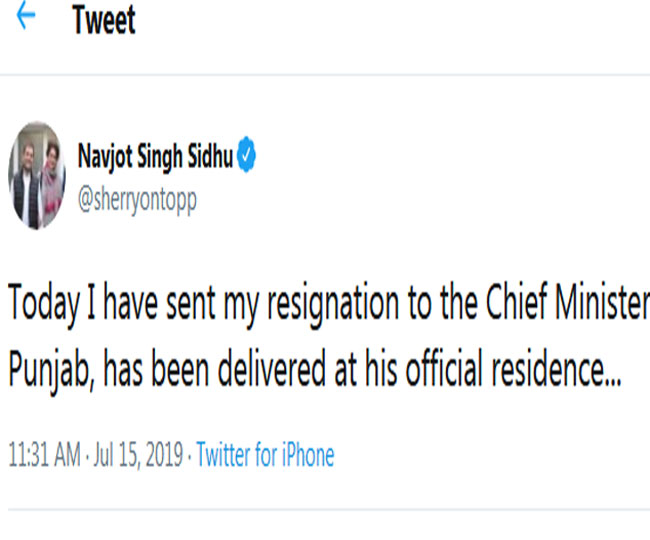Click the "Tweet" header title
Screen dimensions: 650x540
click(103, 21)
